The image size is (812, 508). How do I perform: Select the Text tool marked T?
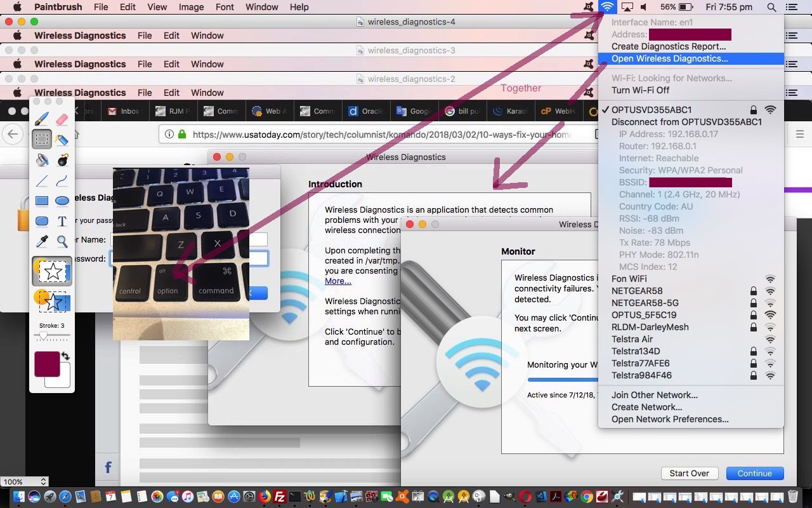click(62, 221)
